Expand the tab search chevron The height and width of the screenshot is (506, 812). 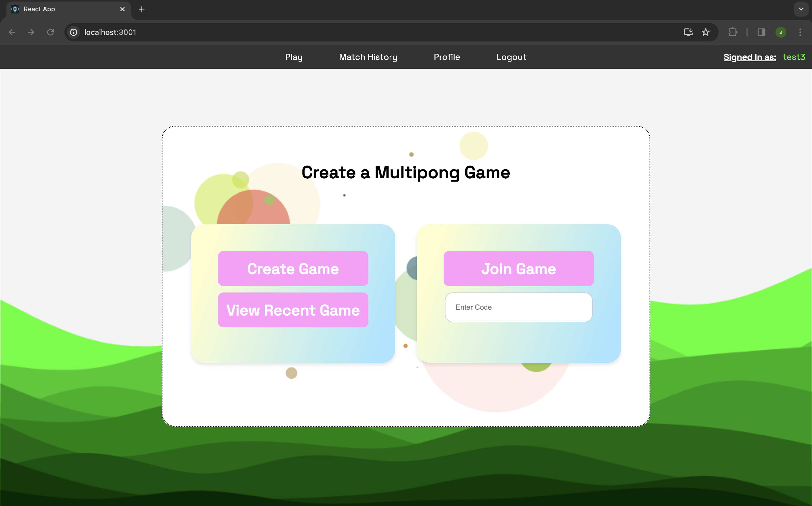[801, 9]
